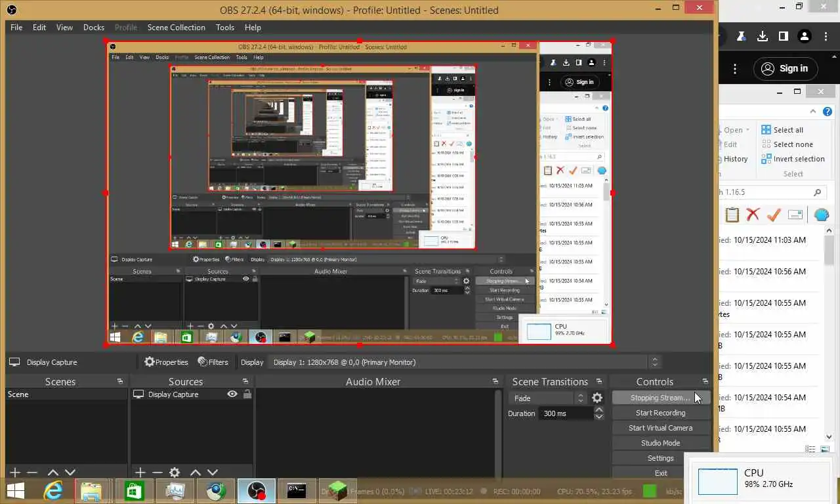
Task: Decrease transition Duration with down arrow
Action: coord(598,417)
